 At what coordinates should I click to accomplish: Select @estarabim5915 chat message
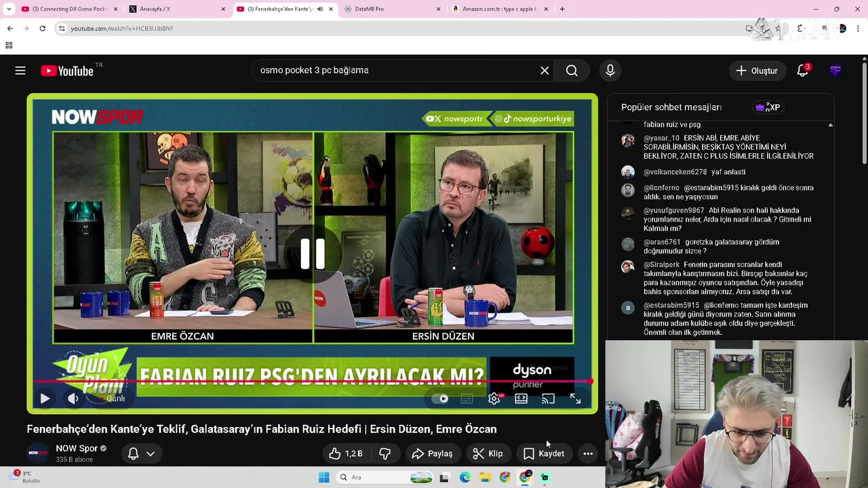[722, 319]
